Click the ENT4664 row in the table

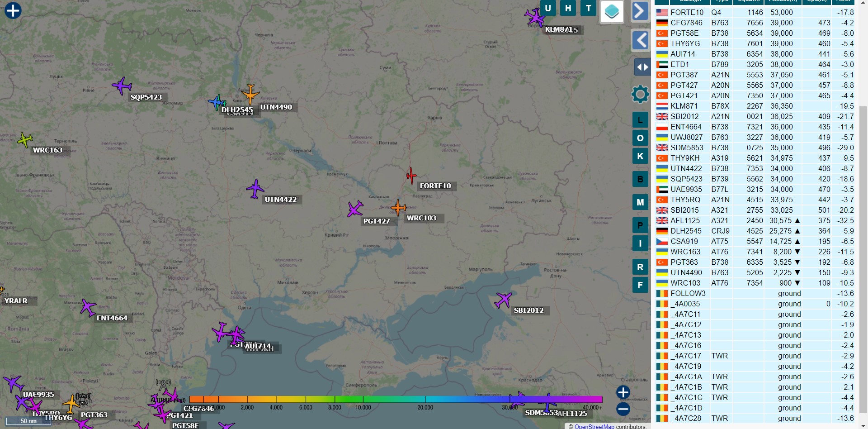[x=755, y=127]
